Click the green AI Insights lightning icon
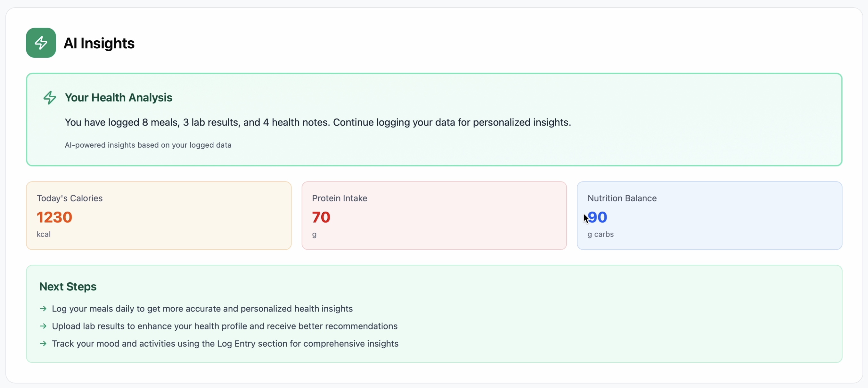 [41, 43]
